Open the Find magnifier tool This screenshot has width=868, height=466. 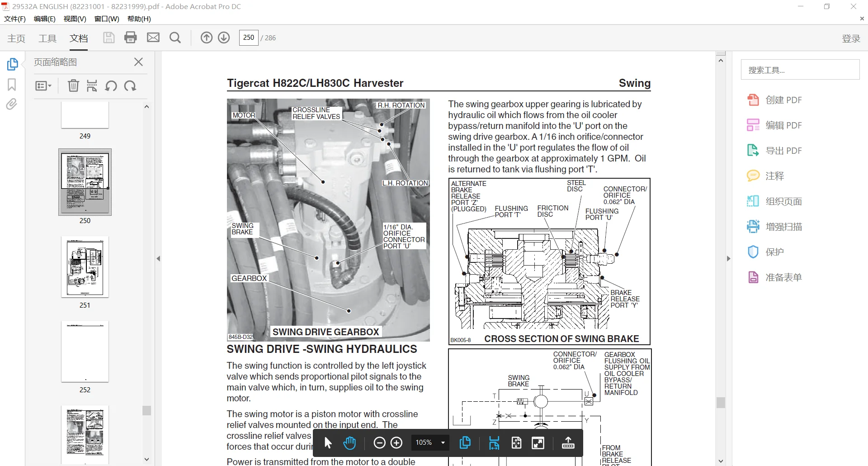[x=175, y=38]
